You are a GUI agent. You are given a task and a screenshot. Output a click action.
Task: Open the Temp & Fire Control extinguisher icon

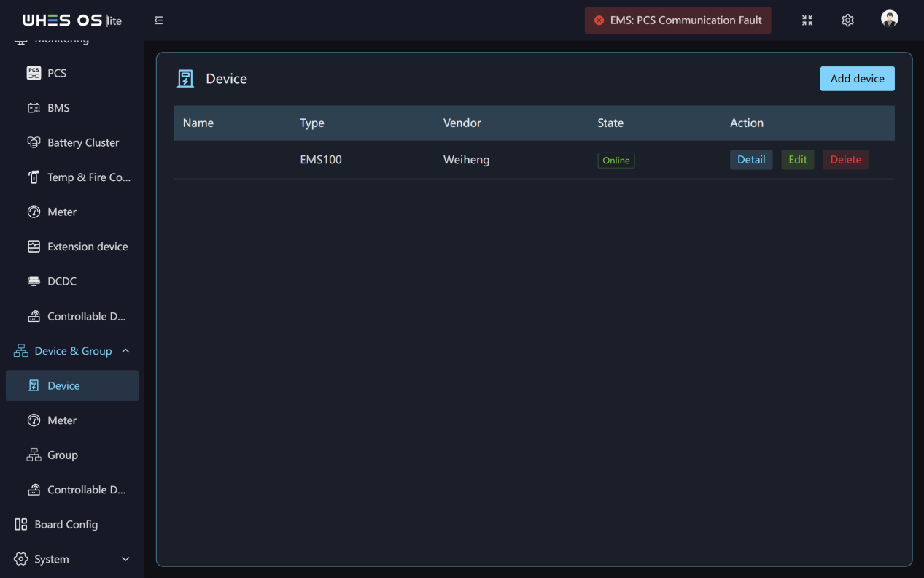point(34,177)
